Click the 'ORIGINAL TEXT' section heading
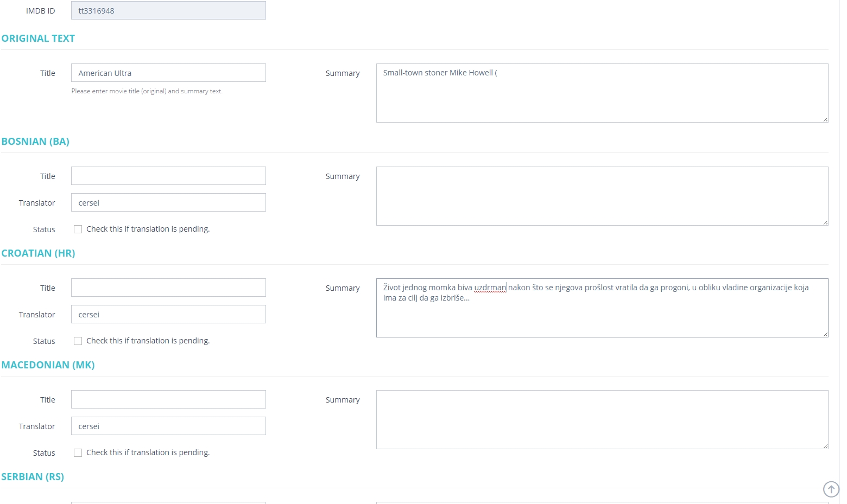This screenshot has height=504, width=847. pyautogui.click(x=38, y=39)
